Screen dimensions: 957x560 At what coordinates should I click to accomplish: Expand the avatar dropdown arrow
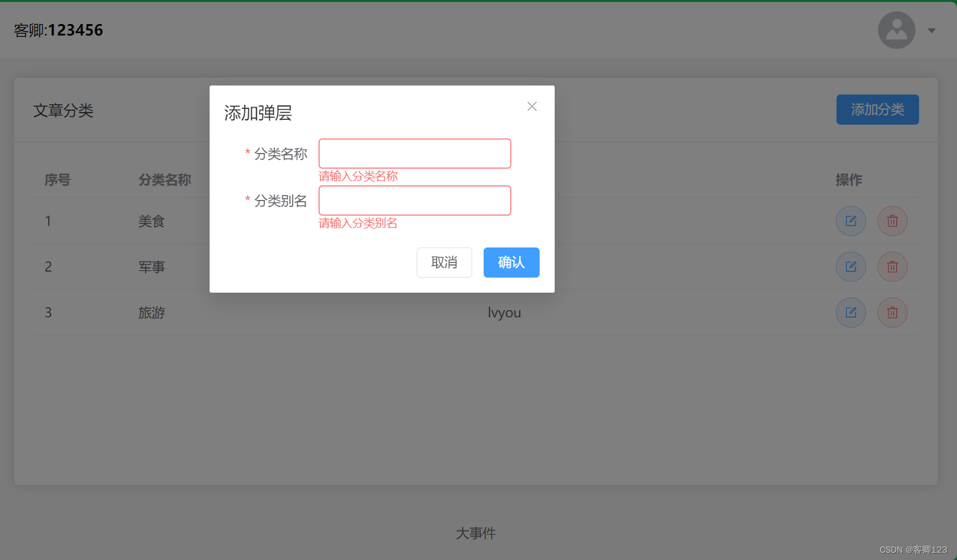932,31
